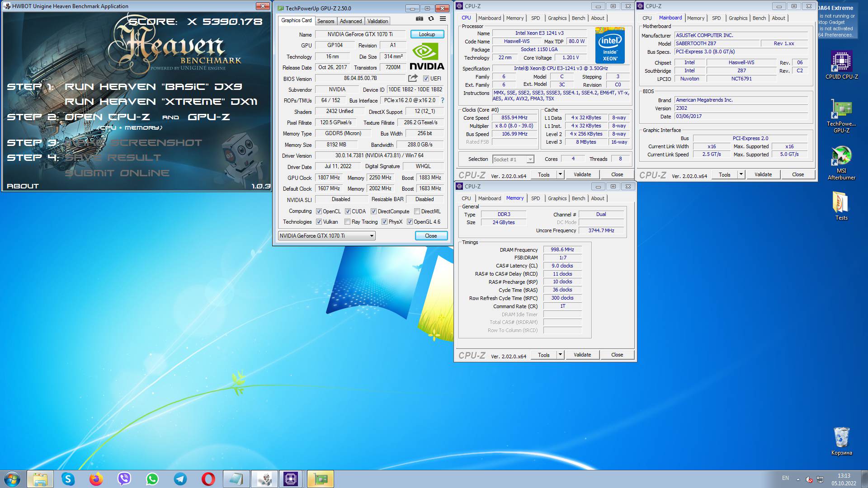Click the Lookup button in GPU-Z

pyautogui.click(x=427, y=34)
